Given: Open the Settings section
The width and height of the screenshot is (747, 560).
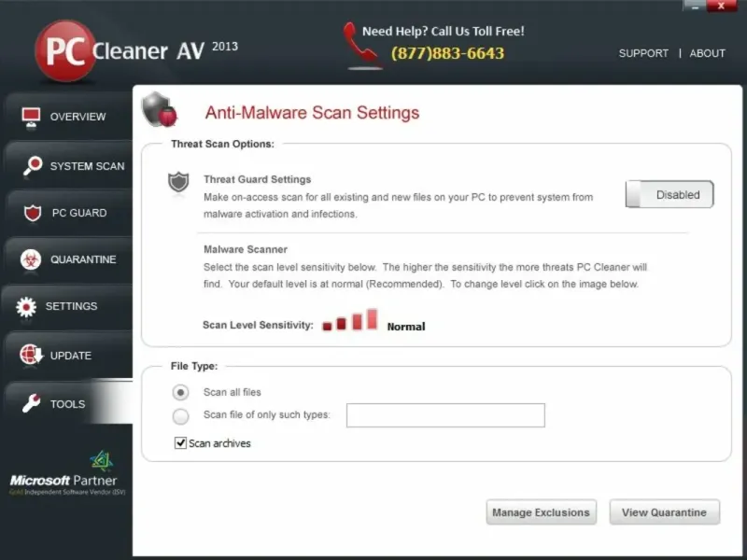Looking at the screenshot, I should 67,306.
